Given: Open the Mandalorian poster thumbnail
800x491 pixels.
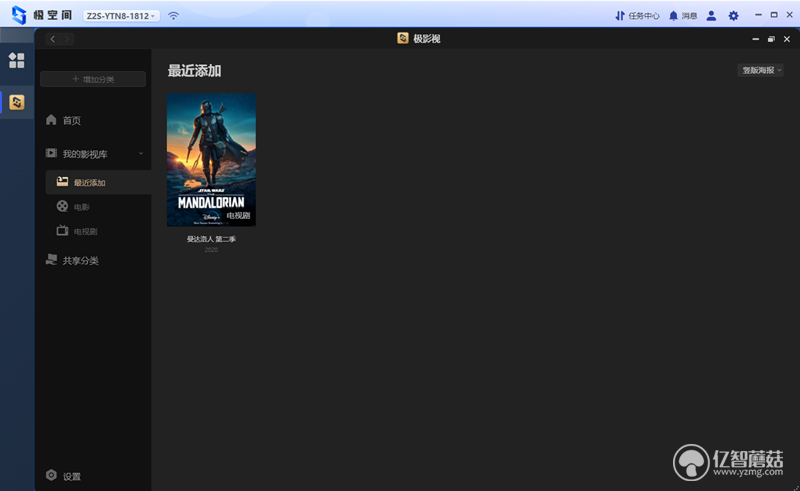Looking at the screenshot, I should pos(211,160).
